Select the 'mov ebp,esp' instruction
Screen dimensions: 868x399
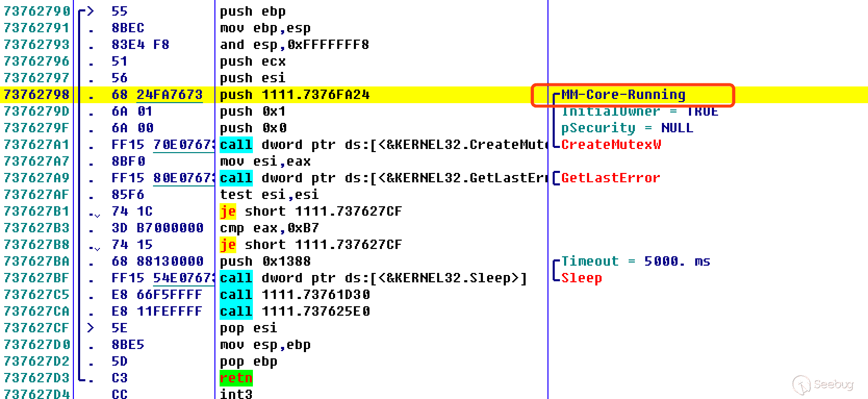click(x=265, y=28)
